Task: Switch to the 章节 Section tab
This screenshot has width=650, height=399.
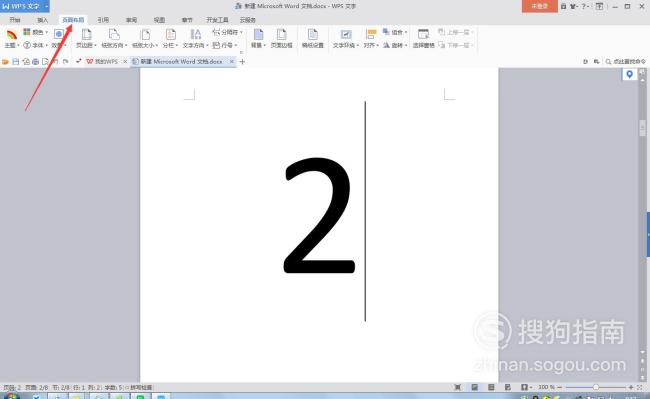Action: [x=187, y=20]
